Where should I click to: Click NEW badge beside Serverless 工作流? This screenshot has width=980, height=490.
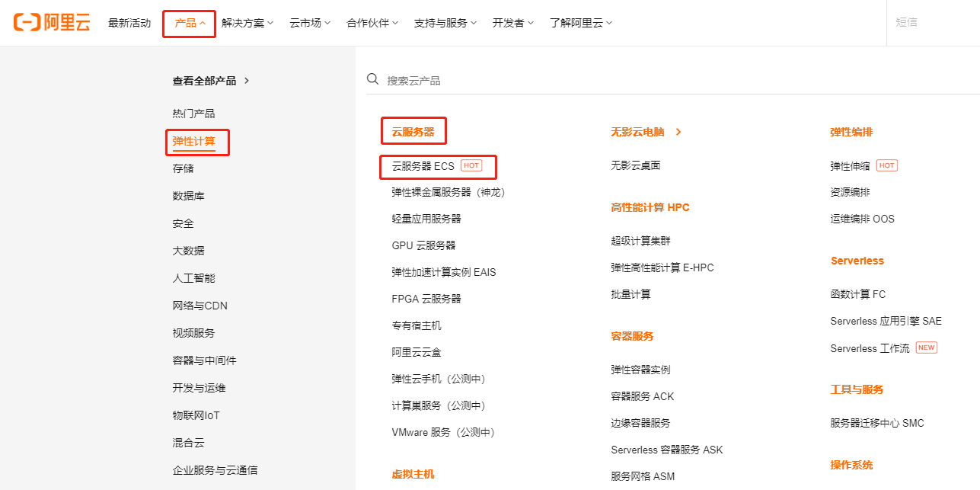[x=926, y=347]
